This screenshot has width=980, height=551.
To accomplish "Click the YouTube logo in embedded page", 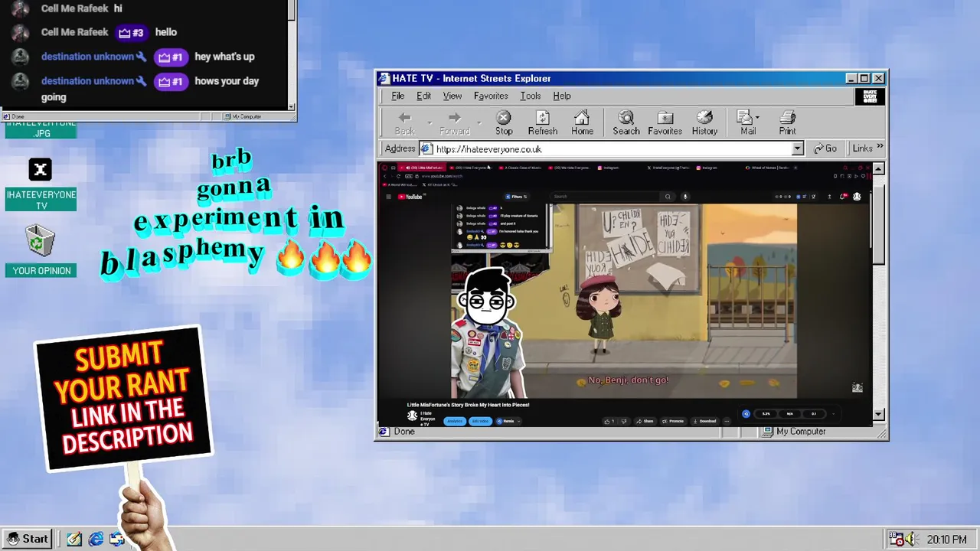I will [410, 197].
